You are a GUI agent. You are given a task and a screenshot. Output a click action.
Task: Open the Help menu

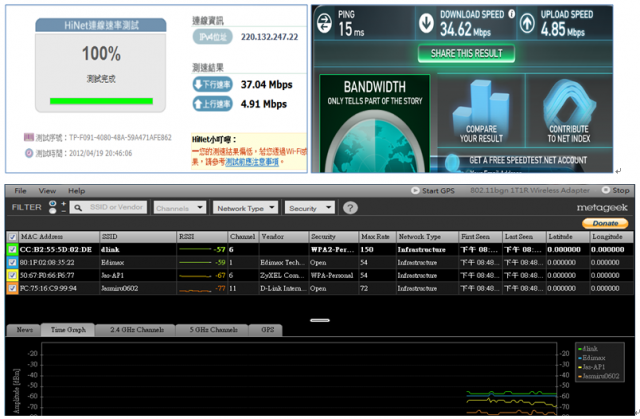tap(76, 191)
